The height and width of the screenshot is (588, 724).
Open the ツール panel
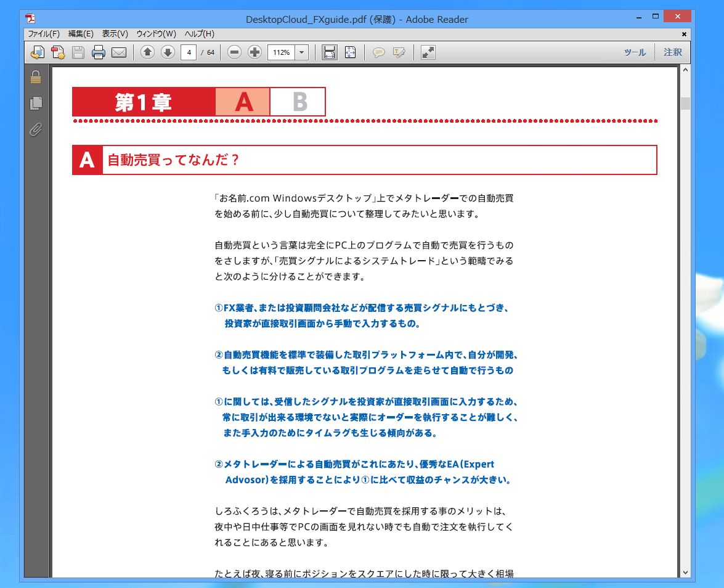pyautogui.click(x=635, y=52)
